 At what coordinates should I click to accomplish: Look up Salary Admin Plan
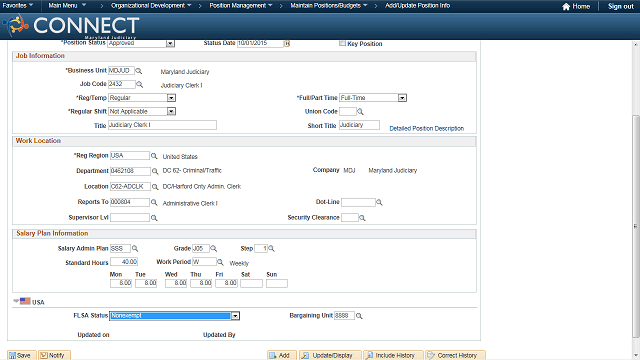point(135,249)
